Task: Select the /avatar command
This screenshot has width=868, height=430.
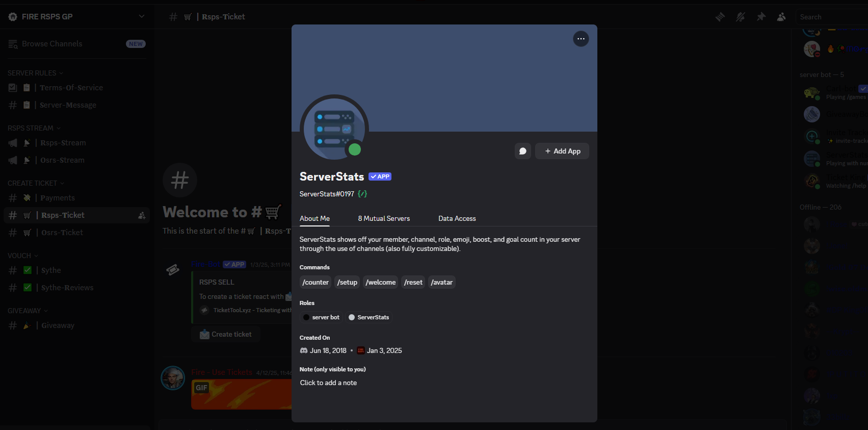Action: [441, 282]
